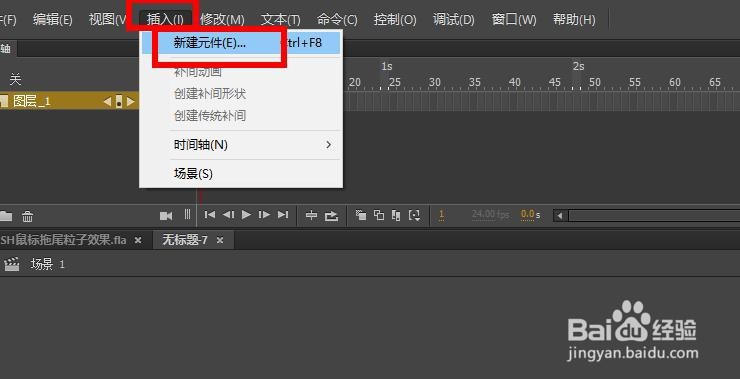The height and width of the screenshot is (379, 740).
Task: Select the 图层_1 layer
Action: [x=32, y=101]
